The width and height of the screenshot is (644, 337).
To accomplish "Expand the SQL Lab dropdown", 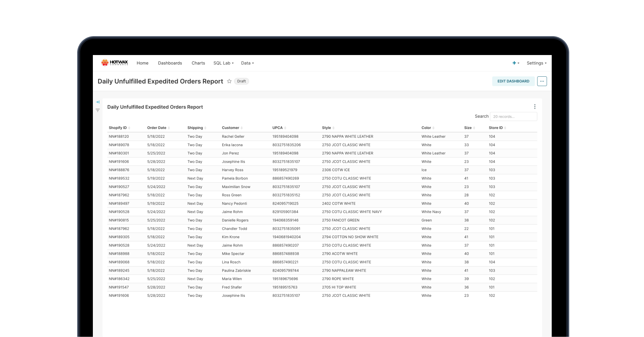I will (x=224, y=63).
